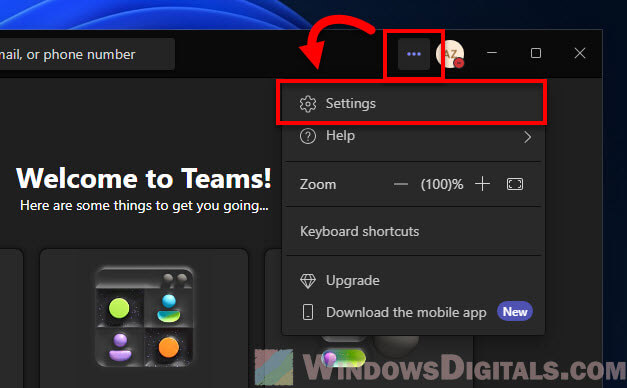Click the New badge label

pyautogui.click(x=515, y=311)
